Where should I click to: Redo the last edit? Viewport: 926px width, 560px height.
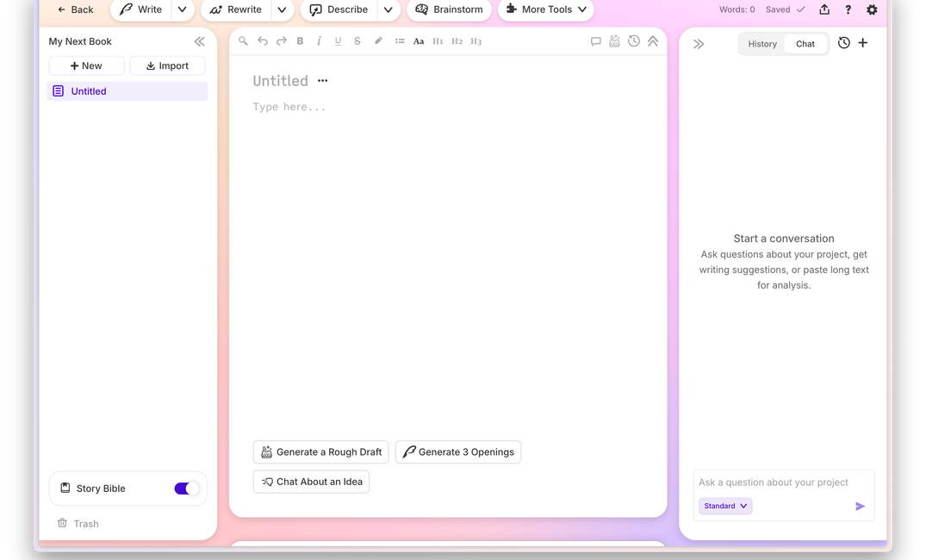[281, 40]
